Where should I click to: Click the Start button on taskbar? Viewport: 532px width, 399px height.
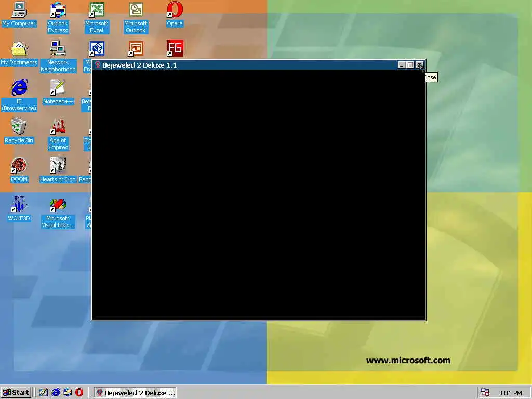pos(16,393)
